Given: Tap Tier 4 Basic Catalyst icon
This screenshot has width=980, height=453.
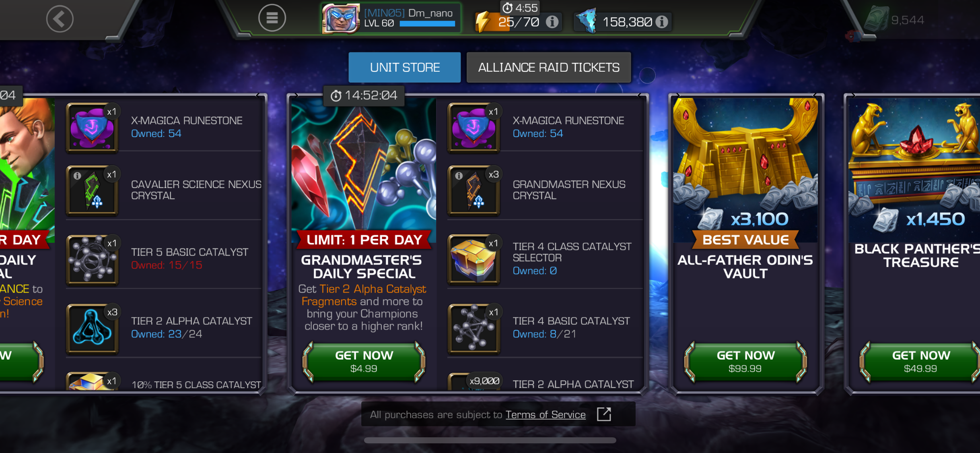Looking at the screenshot, I should click(474, 328).
